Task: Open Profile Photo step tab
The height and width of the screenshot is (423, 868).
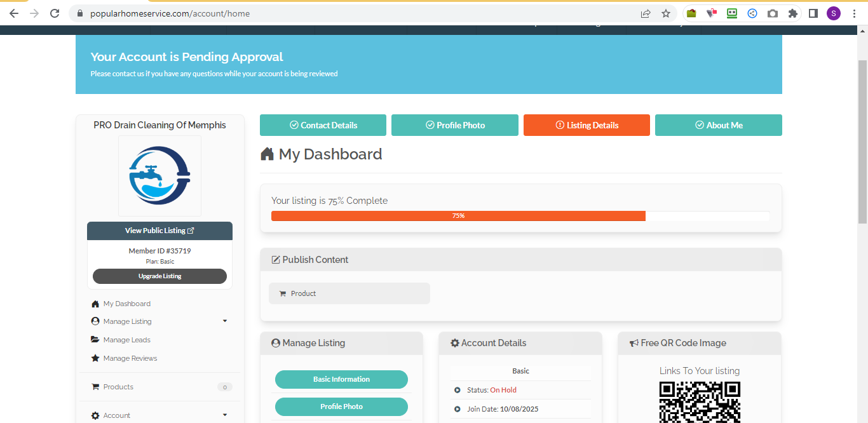Action: [x=455, y=125]
